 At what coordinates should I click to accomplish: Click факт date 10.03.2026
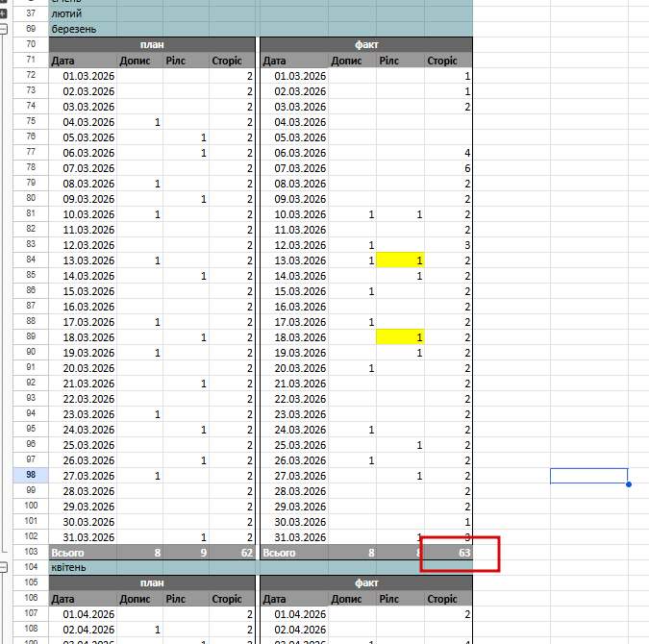pos(294,214)
